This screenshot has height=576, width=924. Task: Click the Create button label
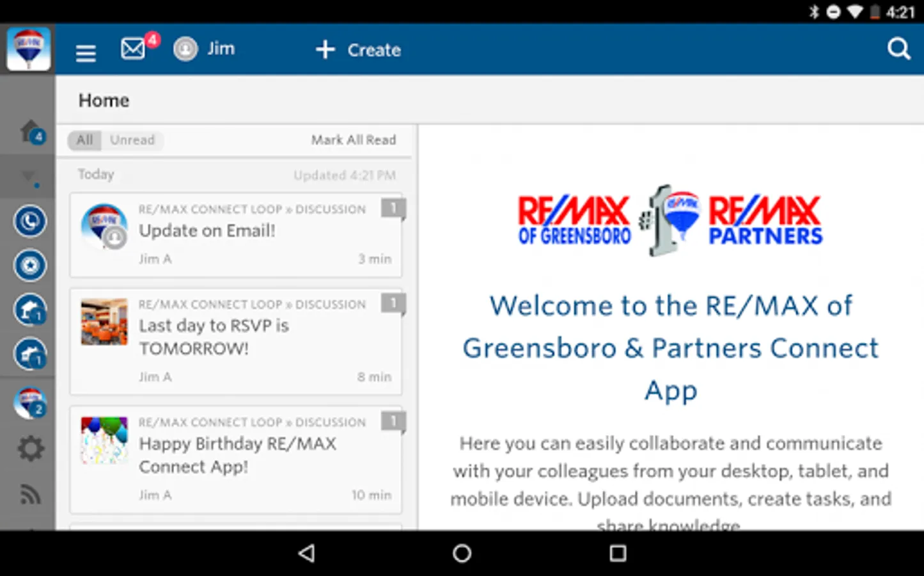pyautogui.click(x=374, y=50)
